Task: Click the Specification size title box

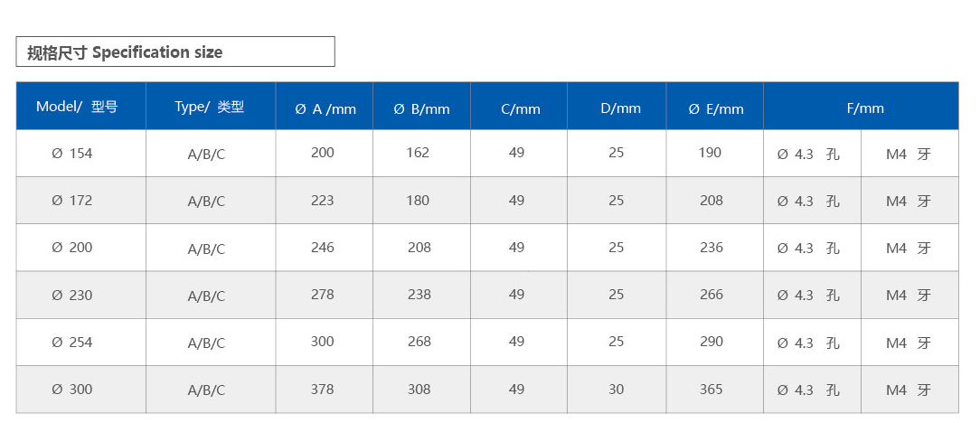Action: 175,52
